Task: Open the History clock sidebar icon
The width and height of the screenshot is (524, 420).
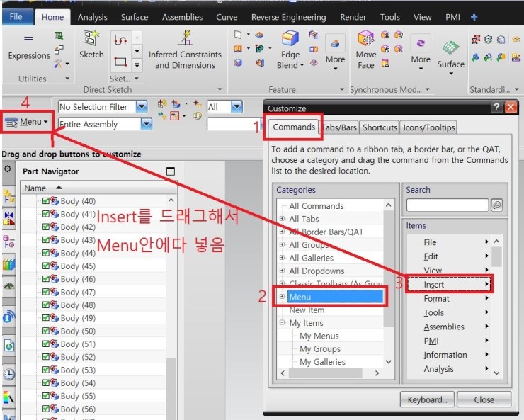Action: click(x=8, y=374)
